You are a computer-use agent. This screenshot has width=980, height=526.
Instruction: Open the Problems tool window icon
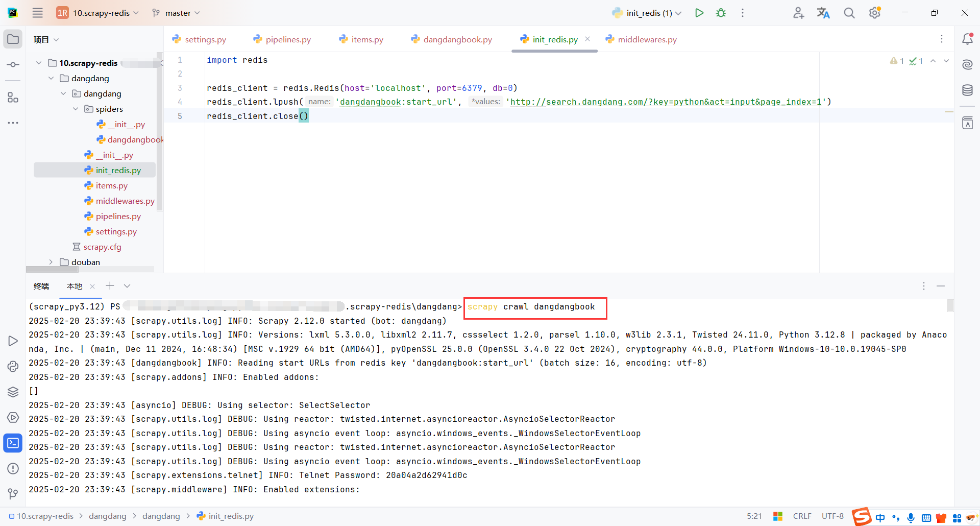coord(13,468)
